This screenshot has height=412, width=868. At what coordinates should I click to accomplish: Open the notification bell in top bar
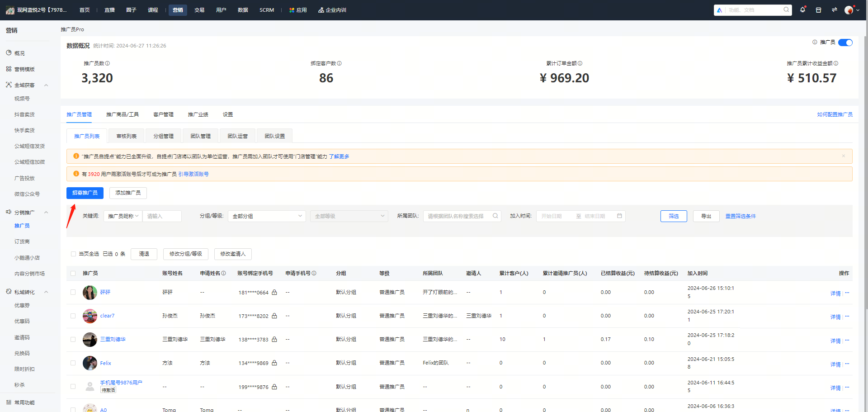[x=802, y=9]
